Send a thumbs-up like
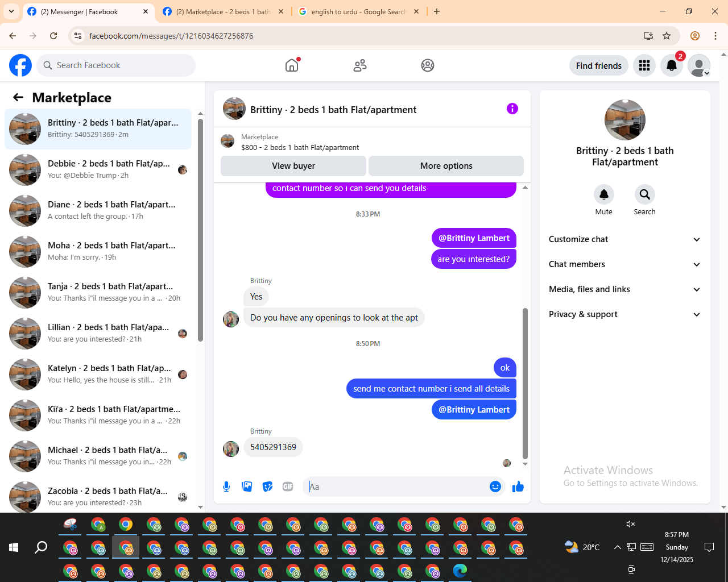 518,487
